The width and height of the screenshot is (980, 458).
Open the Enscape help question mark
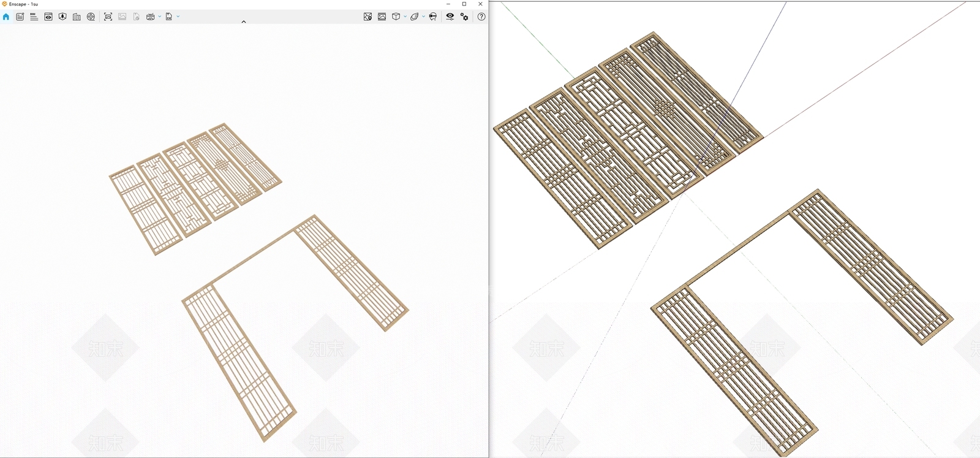click(x=481, y=17)
